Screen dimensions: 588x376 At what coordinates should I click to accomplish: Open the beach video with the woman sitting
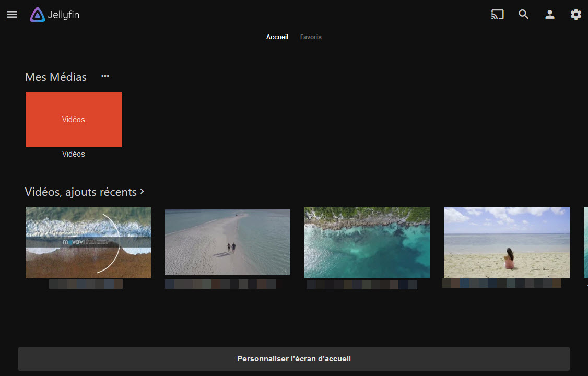click(x=507, y=242)
